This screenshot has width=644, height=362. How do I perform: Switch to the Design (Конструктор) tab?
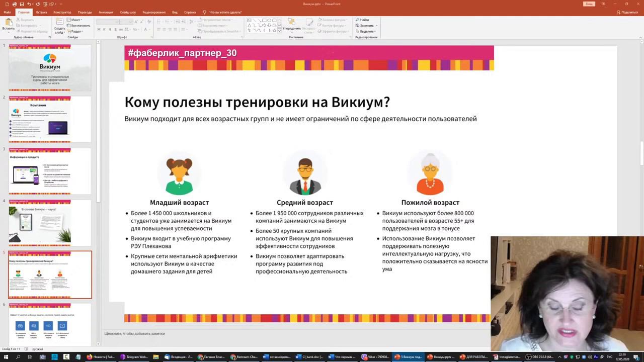click(x=62, y=12)
